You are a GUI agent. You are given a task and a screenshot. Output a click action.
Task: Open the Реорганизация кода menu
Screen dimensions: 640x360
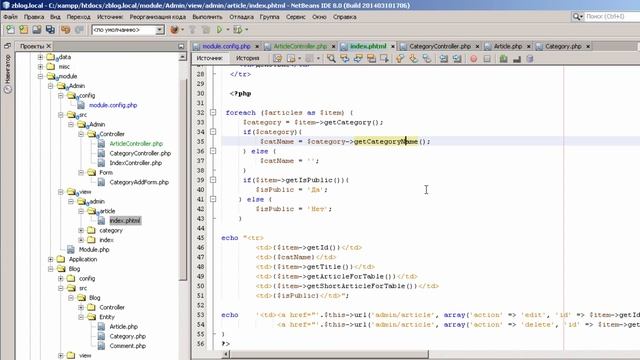[x=158, y=17]
